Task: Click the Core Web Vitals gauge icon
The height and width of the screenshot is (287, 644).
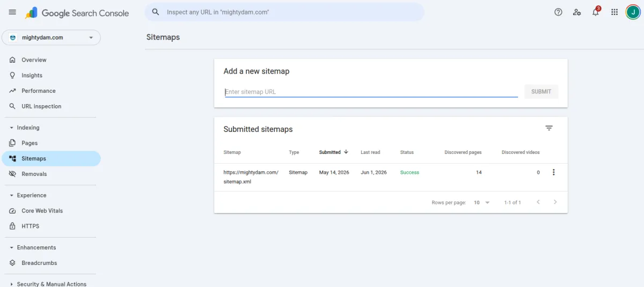Action: tap(12, 211)
